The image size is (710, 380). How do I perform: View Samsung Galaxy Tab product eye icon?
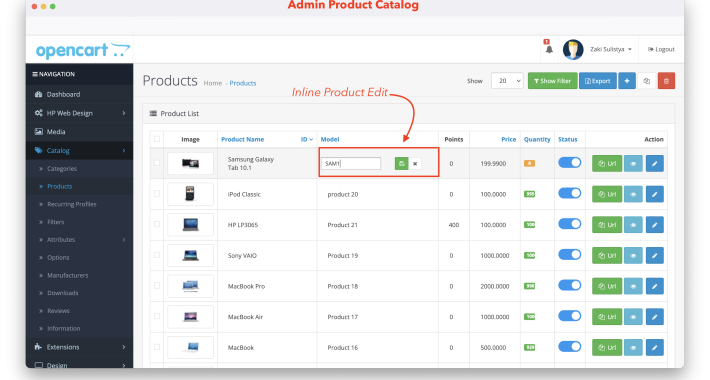[633, 164]
